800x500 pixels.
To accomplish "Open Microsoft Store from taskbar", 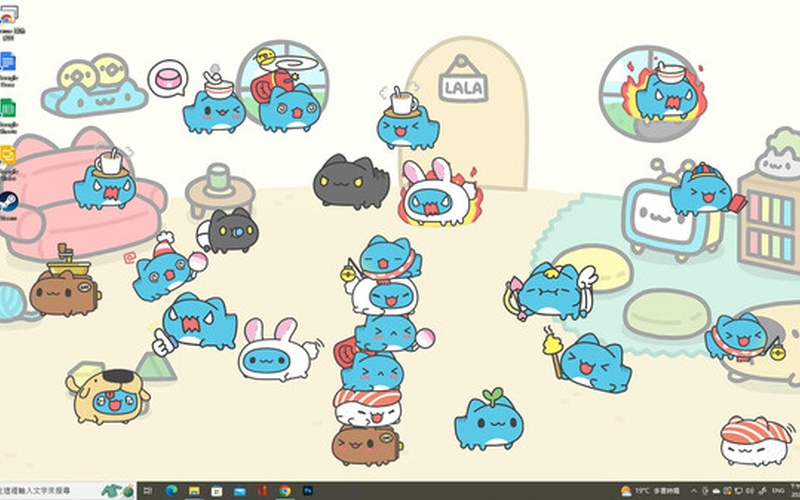I will [217, 491].
